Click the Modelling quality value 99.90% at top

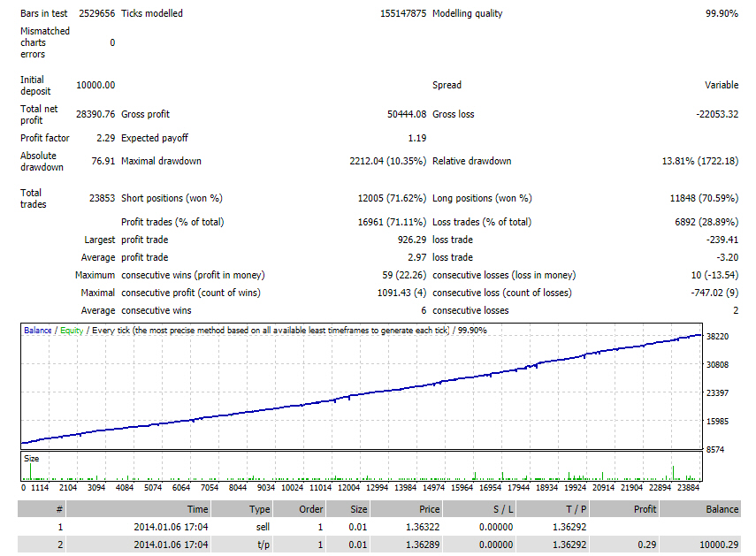(x=722, y=13)
